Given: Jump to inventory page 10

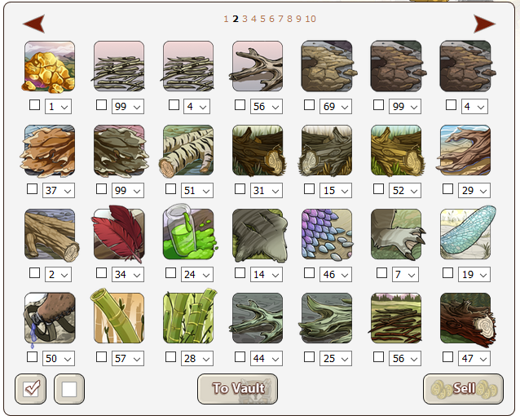Looking at the screenshot, I should point(311,19).
